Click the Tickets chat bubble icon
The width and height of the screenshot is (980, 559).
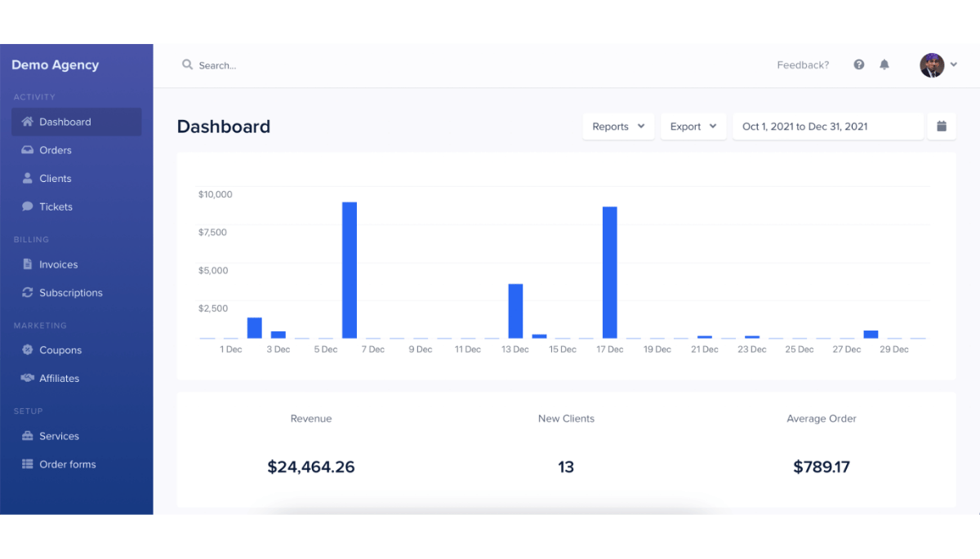27,206
